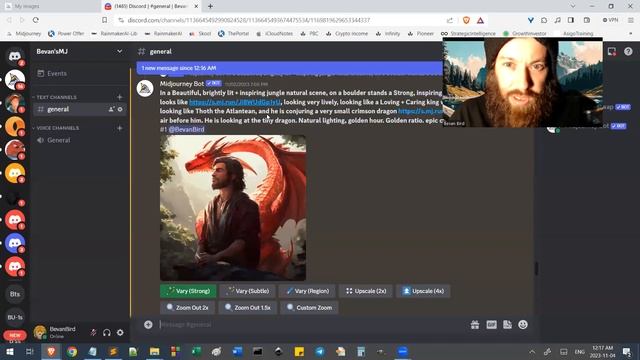Click the Vary (Subtle) button
Image resolution: width=640 pixels, height=360 pixels.
click(247, 291)
